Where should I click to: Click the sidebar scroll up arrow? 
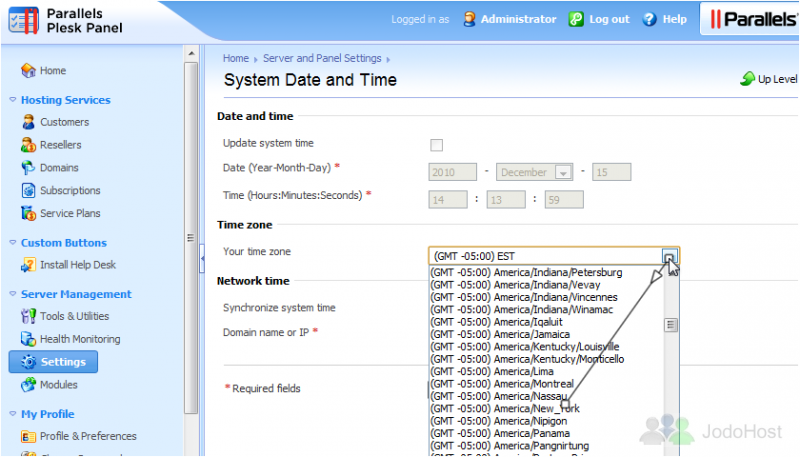pos(191,53)
